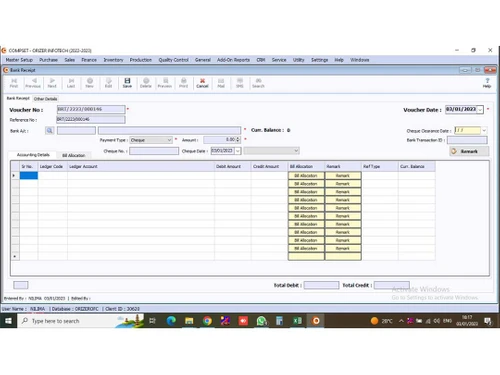The height and width of the screenshot is (375, 500).
Task: Click second row Bill Allocation button
Action: [x=306, y=184]
